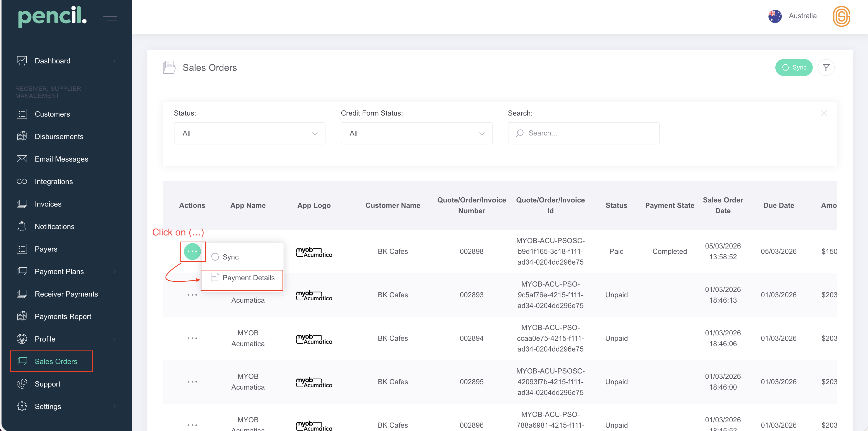Click BK Cafes in 002893 row
This screenshot has width=868, height=431.
click(x=393, y=295)
